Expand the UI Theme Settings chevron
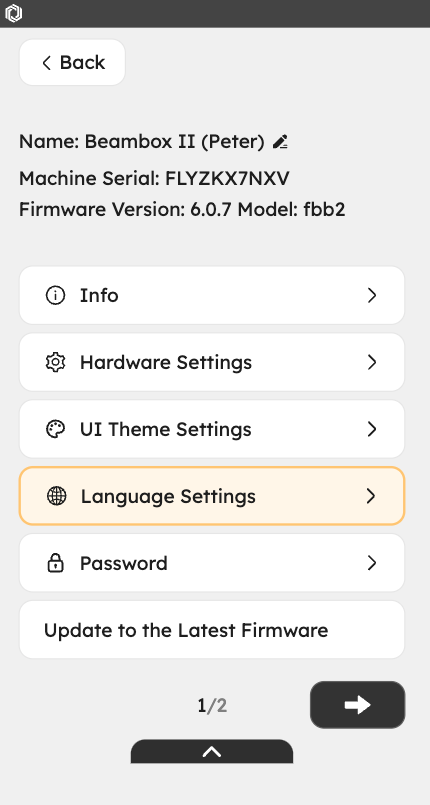This screenshot has height=805, width=430. coord(372,429)
